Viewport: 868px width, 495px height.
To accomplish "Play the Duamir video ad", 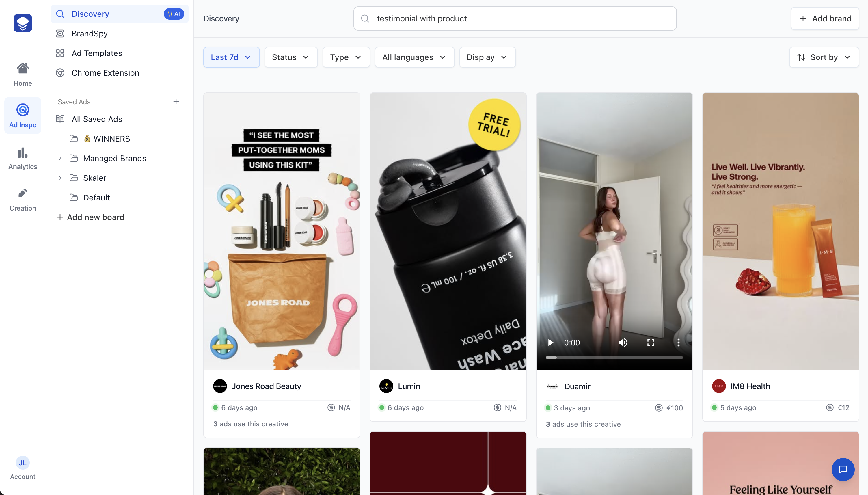I will [x=551, y=343].
